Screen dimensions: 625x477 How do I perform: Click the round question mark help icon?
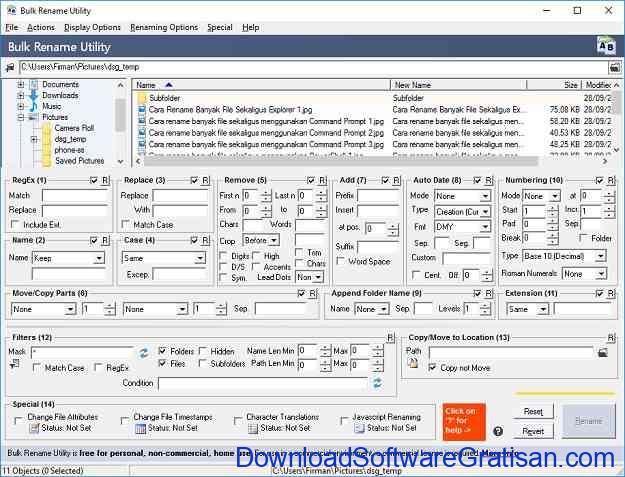(498, 431)
